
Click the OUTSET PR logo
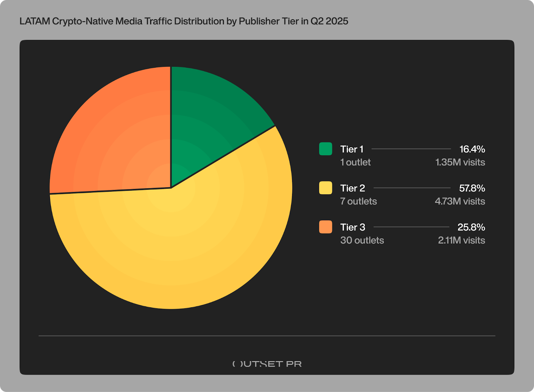point(267,364)
